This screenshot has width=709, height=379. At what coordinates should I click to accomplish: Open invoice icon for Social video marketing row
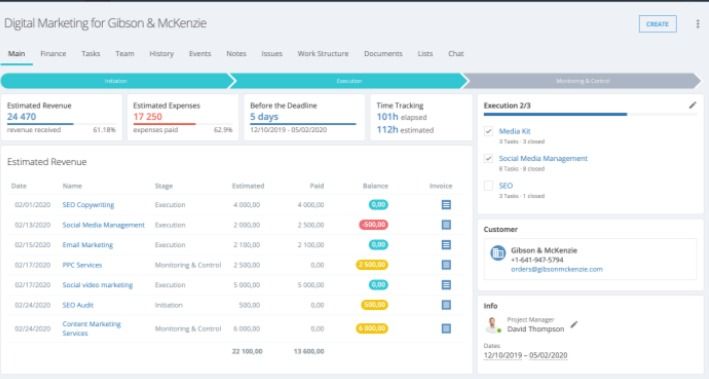[x=446, y=284]
